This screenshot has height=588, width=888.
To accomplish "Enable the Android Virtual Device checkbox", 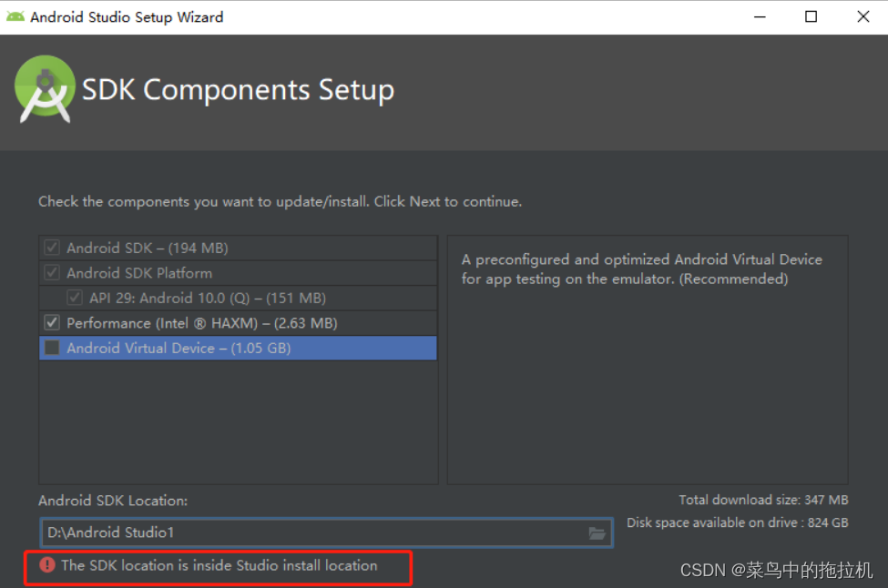I will (51, 348).
